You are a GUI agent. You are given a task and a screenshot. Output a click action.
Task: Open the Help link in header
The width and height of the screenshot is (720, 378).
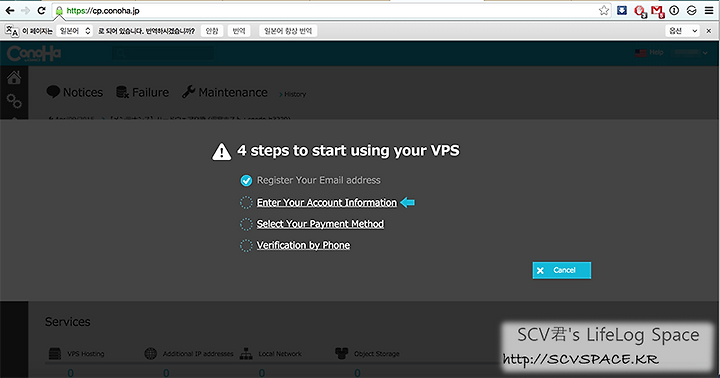656,52
